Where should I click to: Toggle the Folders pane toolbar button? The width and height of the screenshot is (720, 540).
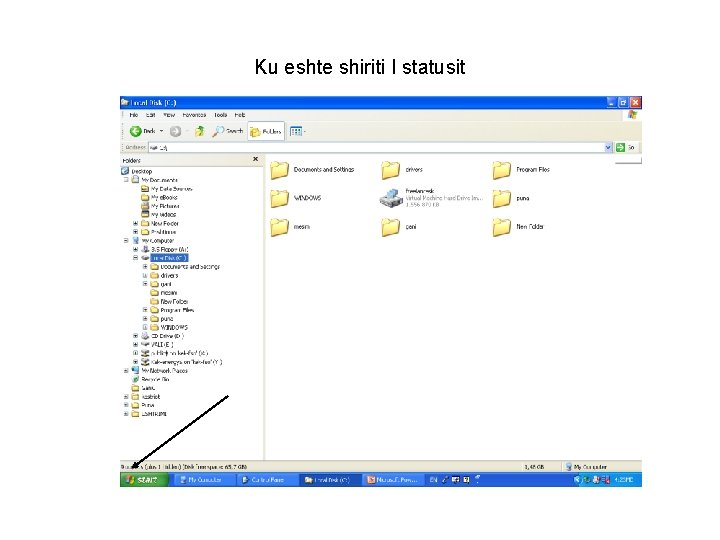265,132
